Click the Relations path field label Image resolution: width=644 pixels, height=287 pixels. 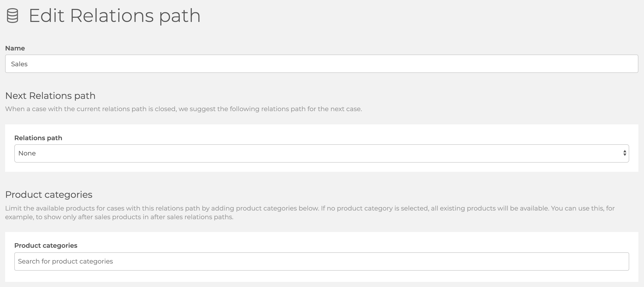click(38, 138)
